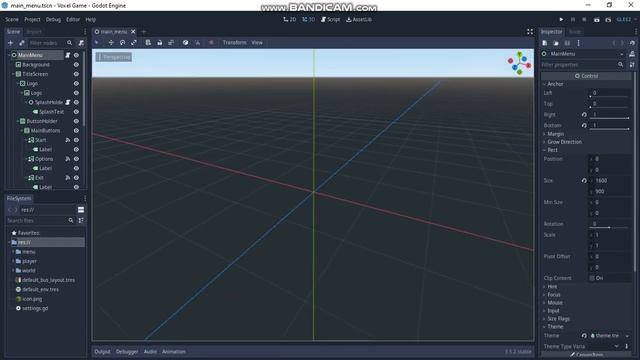Image resolution: width=640 pixels, height=360 pixels.
Task: Toggle visibility of Options node
Action: [x=76, y=159]
